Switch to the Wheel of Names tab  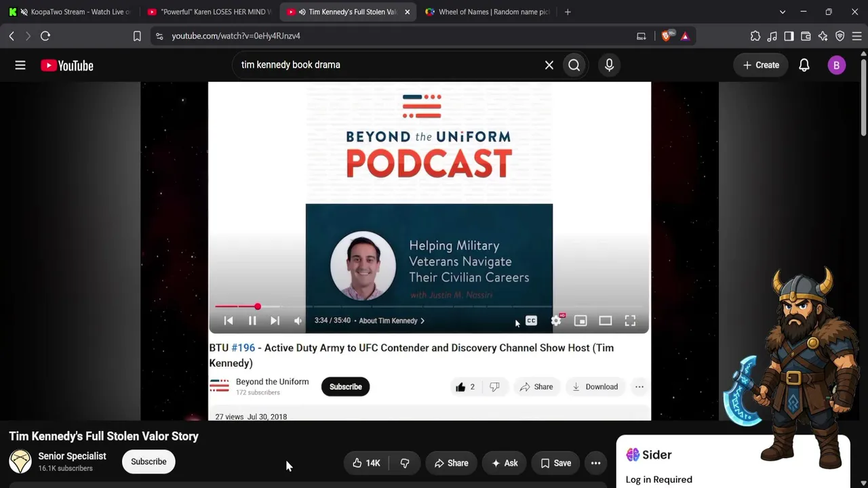487,12
